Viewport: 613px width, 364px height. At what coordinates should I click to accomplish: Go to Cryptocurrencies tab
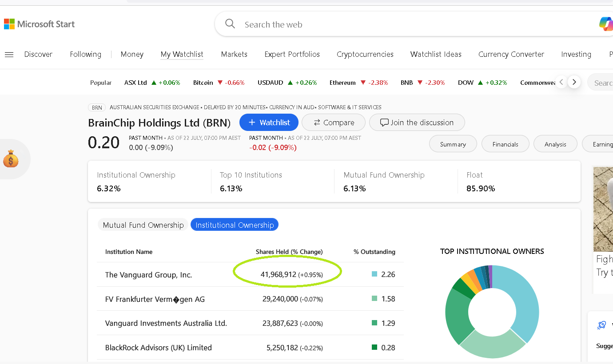(x=365, y=54)
